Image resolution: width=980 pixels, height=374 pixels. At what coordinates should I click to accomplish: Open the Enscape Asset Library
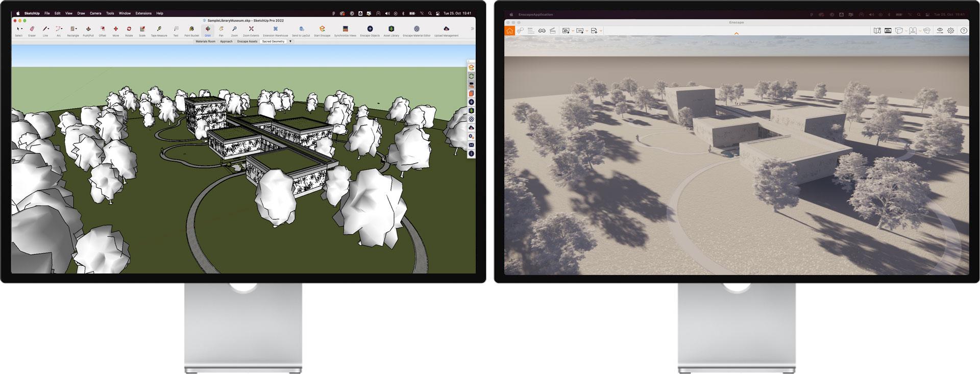coord(391,29)
